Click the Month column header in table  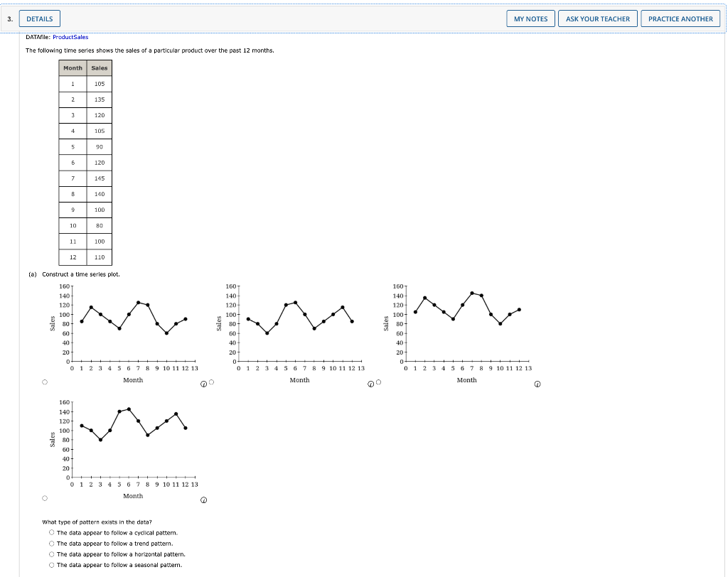73,68
